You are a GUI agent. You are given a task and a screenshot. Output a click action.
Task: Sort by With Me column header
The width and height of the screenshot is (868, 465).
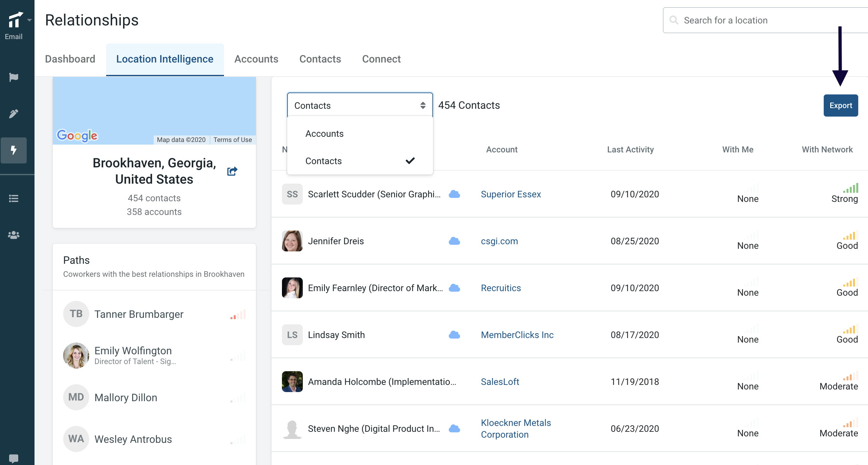pos(737,149)
